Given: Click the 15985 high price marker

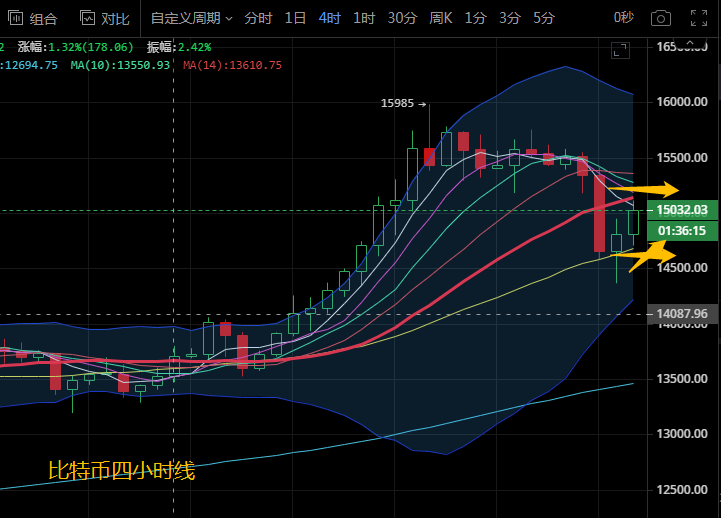Looking at the screenshot, I should 398,103.
